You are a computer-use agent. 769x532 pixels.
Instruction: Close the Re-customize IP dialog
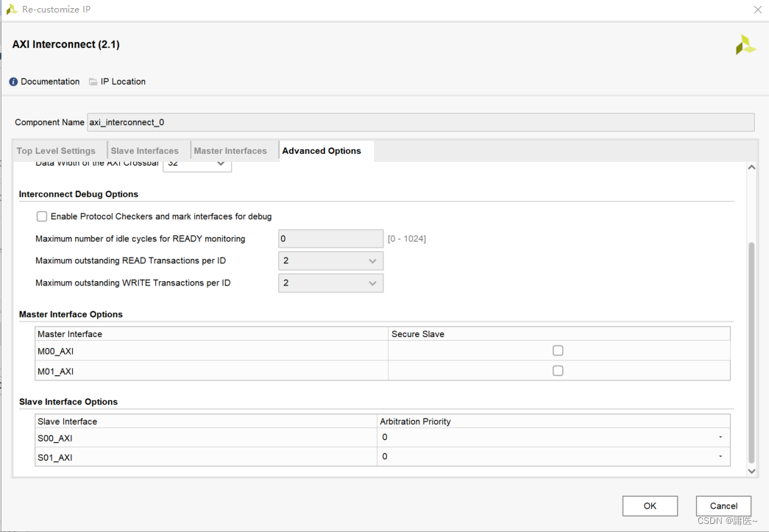[x=758, y=10]
